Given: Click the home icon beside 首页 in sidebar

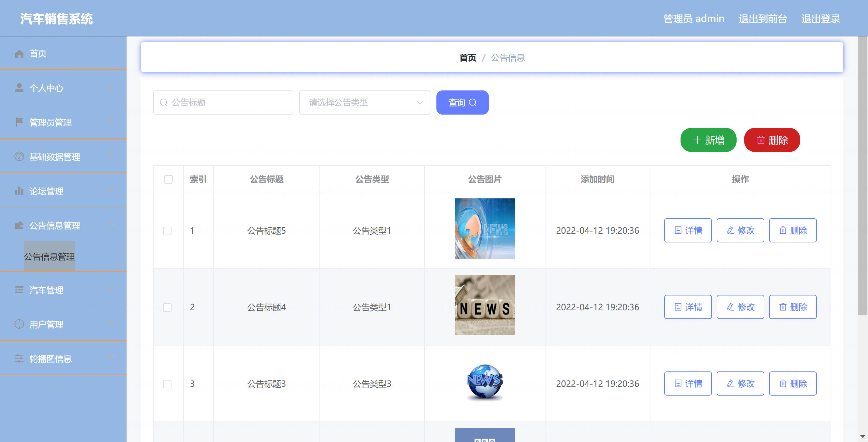Looking at the screenshot, I should [x=19, y=54].
